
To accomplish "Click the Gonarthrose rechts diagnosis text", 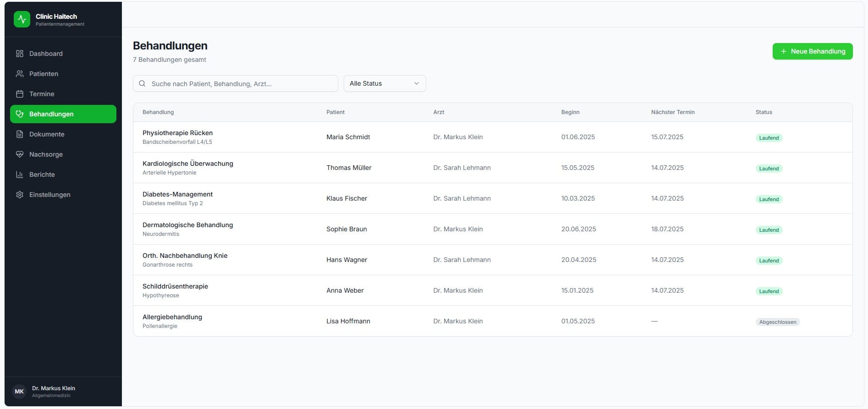I will coord(168,265).
